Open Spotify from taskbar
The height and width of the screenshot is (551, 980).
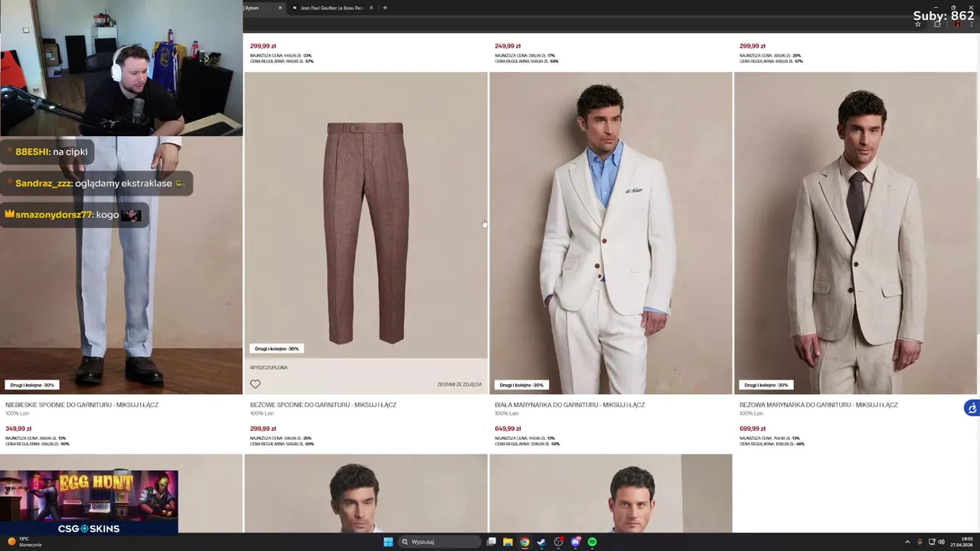click(x=592, y=542)
